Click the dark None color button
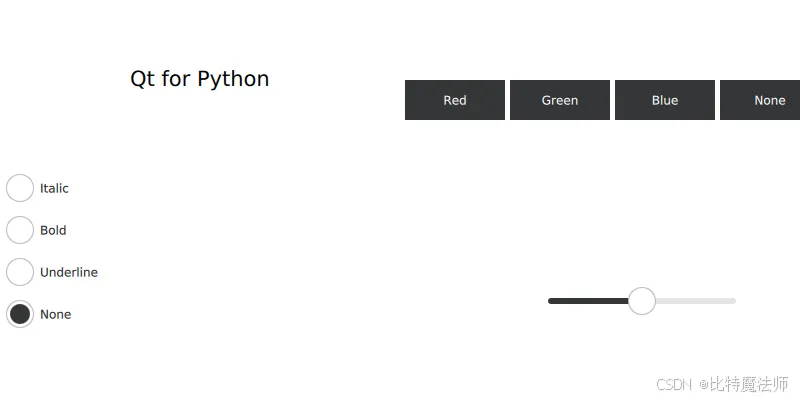The width and height of the screenshot is (800, 400). (x=760, y=100)
